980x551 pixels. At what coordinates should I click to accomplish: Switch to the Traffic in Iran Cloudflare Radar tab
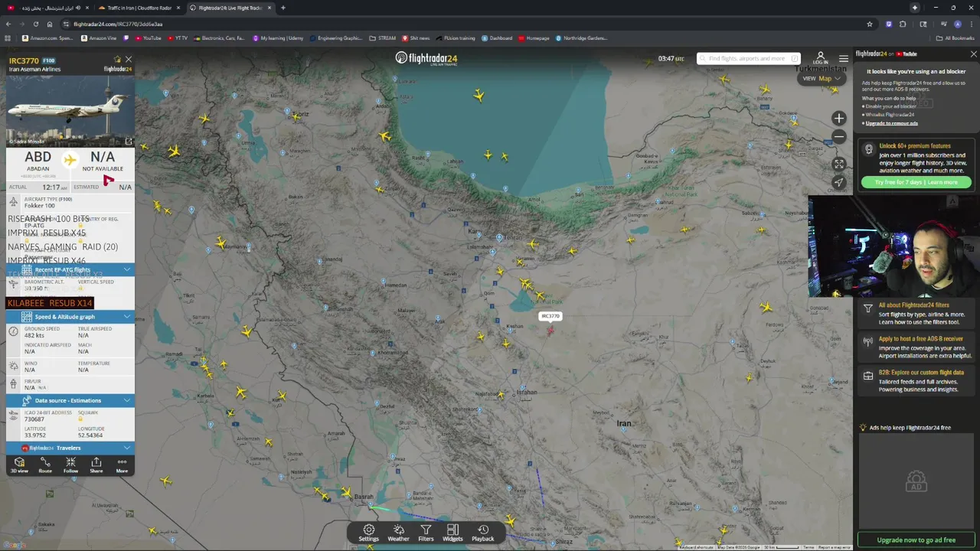click(x=139, y=8)
